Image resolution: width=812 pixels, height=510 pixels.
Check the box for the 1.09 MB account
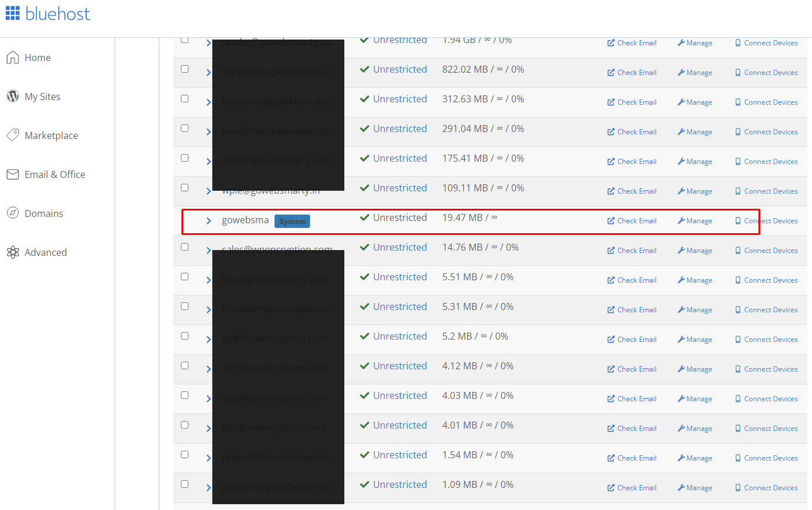[x=184, y=484]
